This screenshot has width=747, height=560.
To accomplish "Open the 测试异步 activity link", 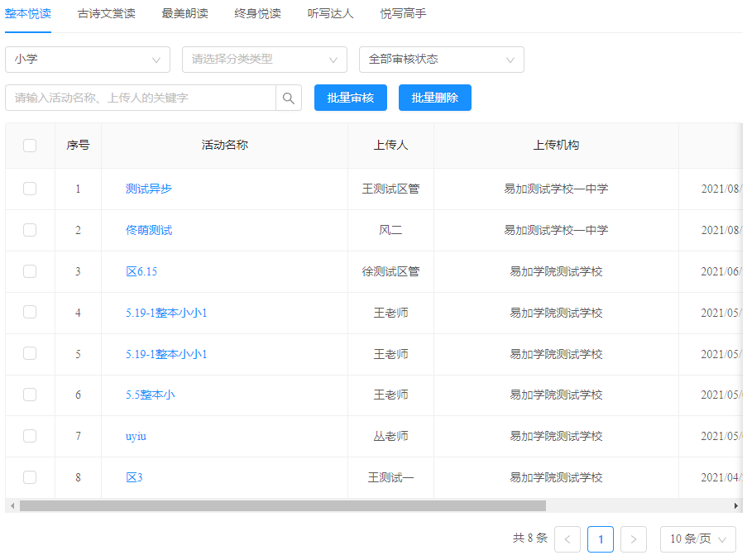I will click(149, 189).
